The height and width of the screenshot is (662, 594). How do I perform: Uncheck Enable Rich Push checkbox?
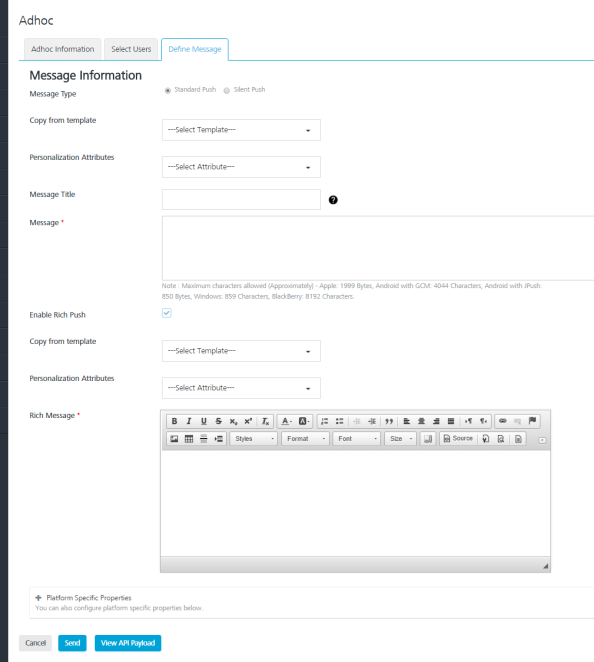point(166,313)
